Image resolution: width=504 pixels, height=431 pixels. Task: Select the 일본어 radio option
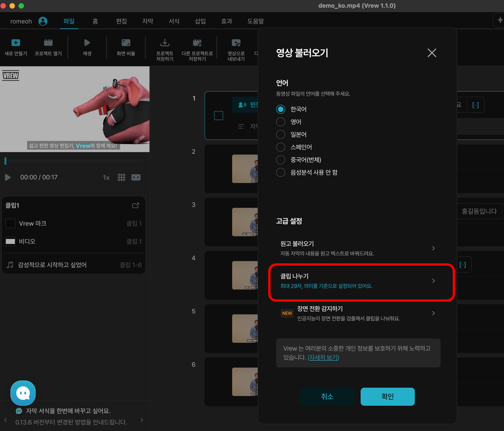[x=280, y=134]
